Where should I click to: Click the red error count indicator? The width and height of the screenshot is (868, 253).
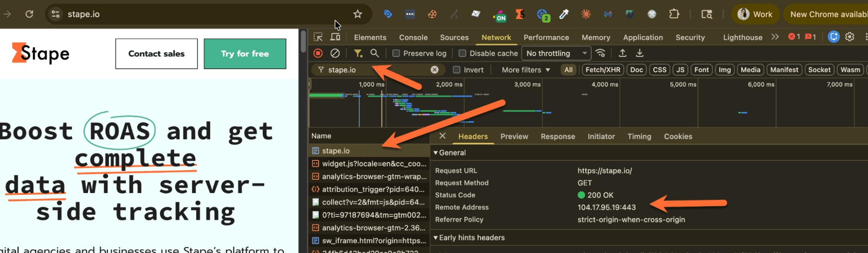(x=794, y=37)
